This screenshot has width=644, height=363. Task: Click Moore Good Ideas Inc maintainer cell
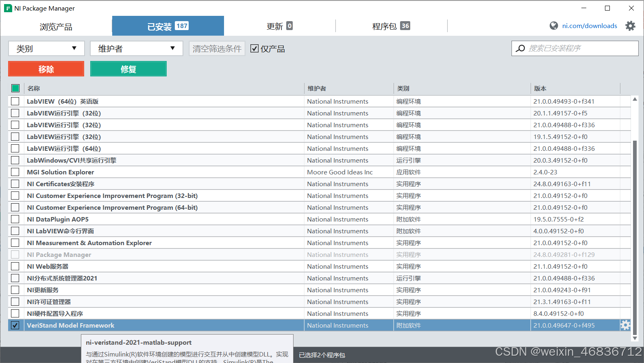(x=340, y=172)
